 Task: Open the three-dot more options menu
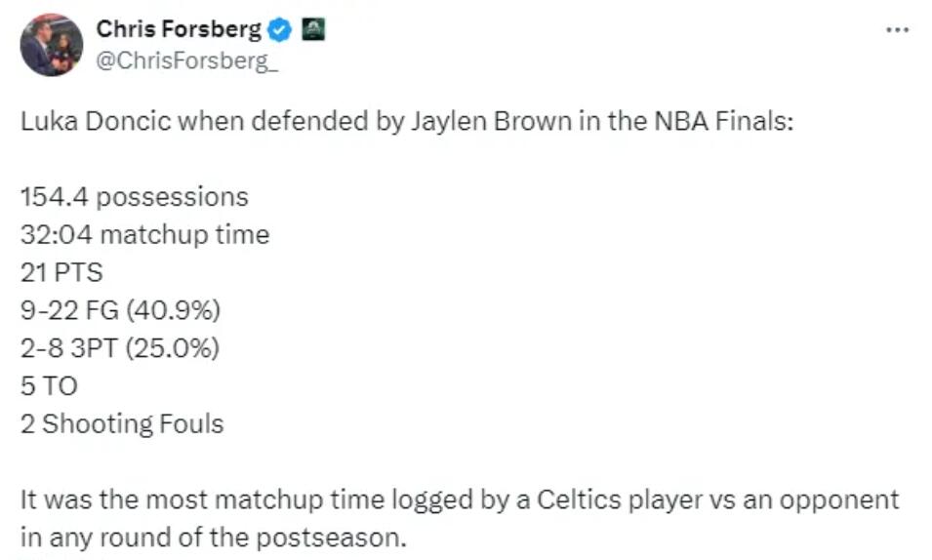(897, 30)
